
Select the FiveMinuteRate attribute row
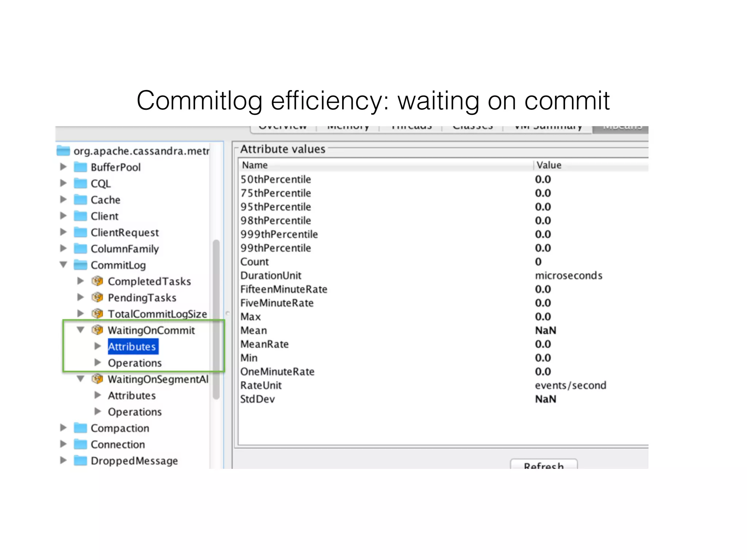(444, 303)
